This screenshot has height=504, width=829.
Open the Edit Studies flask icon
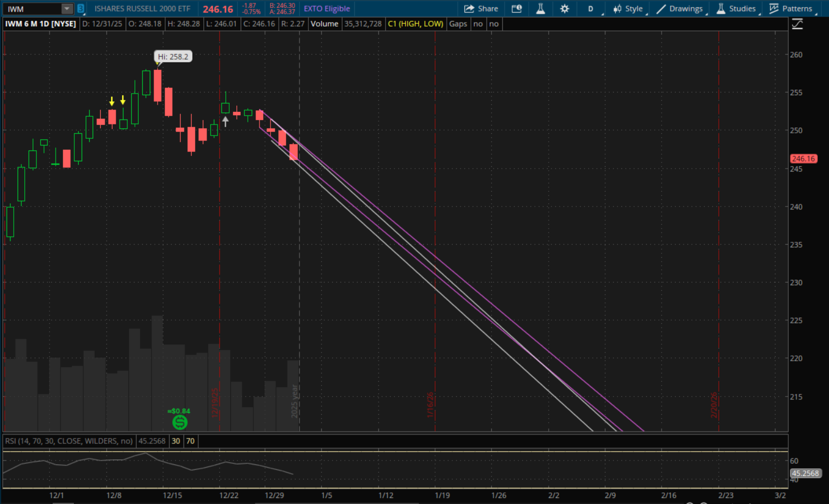point(540,9)
